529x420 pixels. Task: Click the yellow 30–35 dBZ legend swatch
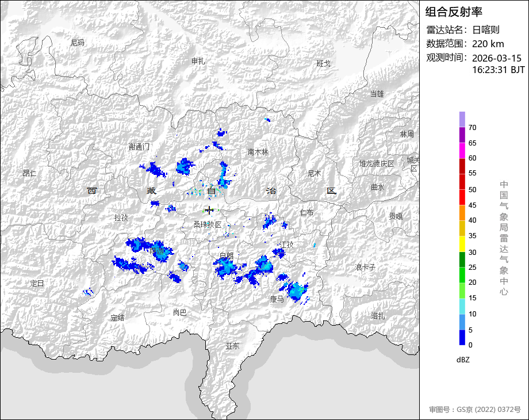[462, 244]
